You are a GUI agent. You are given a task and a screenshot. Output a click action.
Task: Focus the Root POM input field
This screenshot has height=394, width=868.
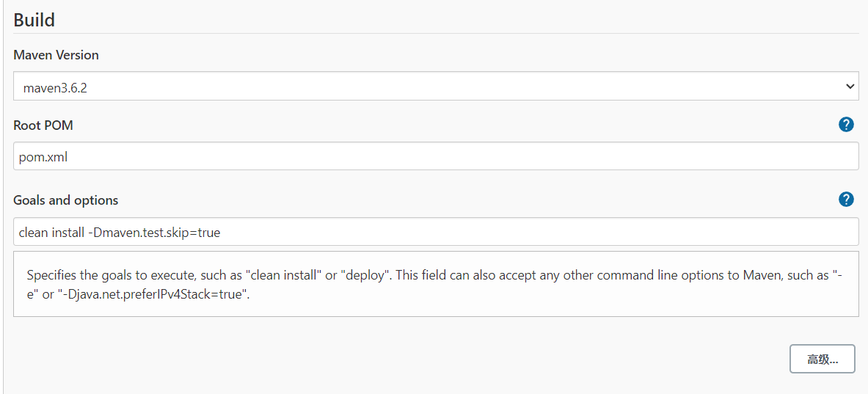(437, 156)
